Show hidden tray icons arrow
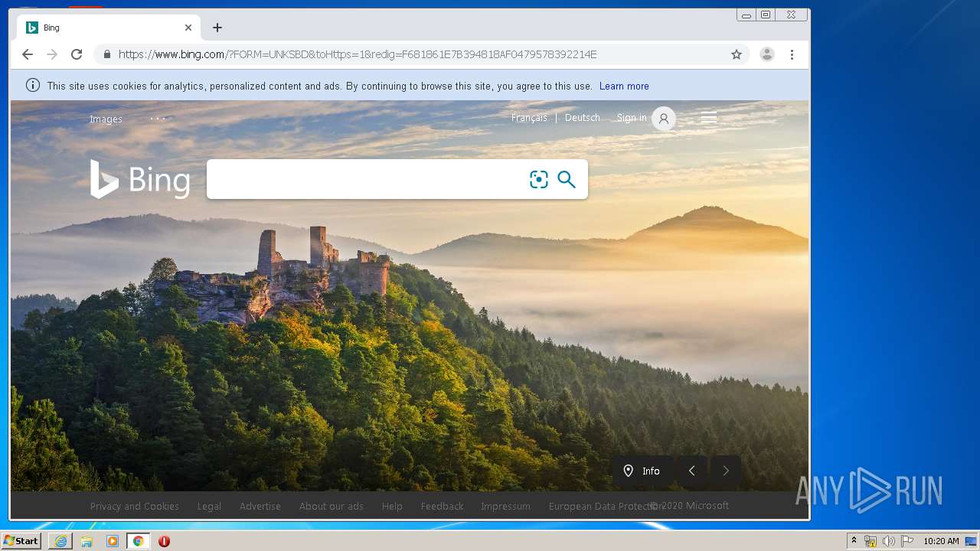 854,541
